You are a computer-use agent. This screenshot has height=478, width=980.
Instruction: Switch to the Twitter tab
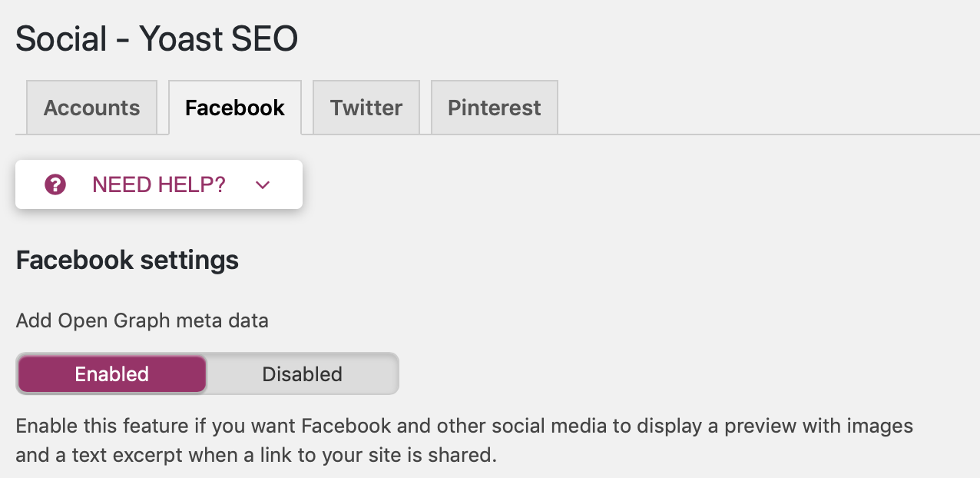pyautogui.click(x=366, y=108)
